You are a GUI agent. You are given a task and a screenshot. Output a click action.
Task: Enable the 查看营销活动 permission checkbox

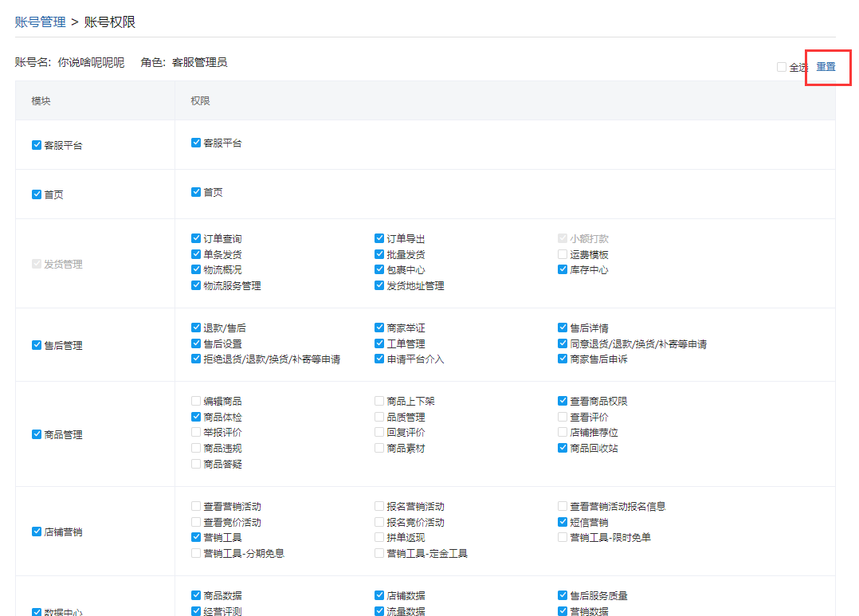click(x=196, y=506)
